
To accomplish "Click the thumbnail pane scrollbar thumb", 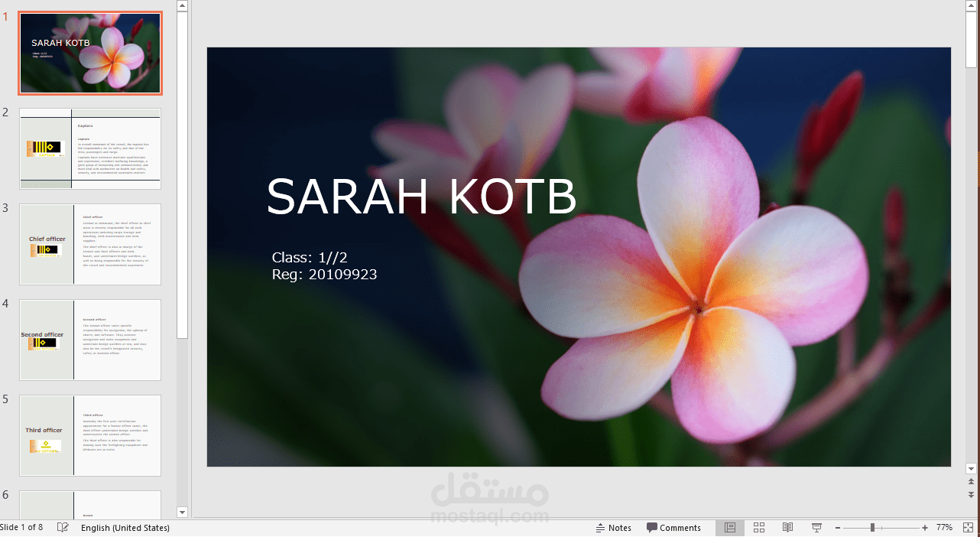I will click(182, 174).
